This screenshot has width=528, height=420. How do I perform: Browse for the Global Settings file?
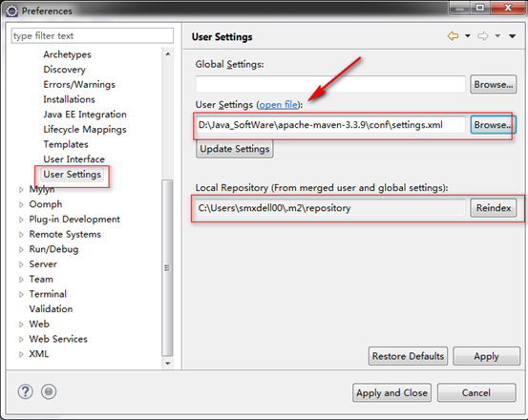(x=494, y=84)
